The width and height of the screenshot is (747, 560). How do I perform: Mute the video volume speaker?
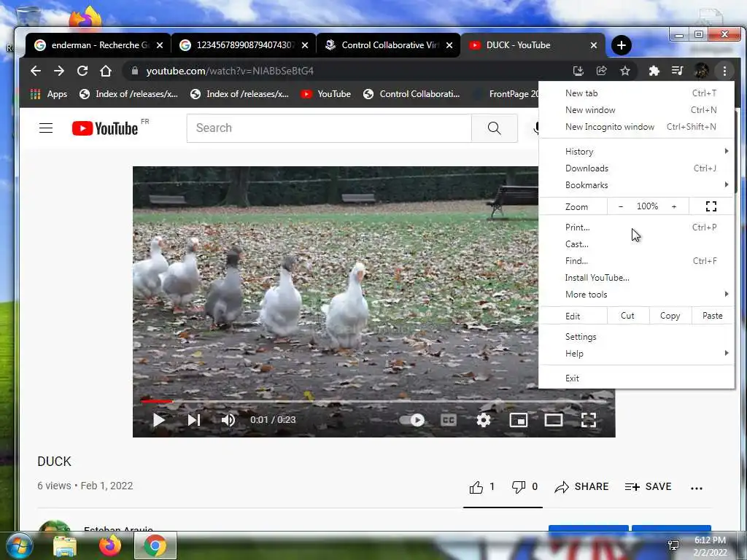(228, 420)
